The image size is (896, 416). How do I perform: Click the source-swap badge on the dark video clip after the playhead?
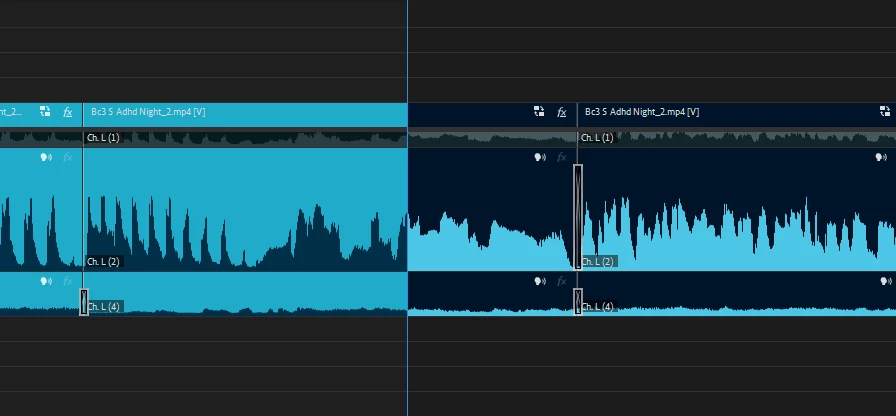point(539,111)
